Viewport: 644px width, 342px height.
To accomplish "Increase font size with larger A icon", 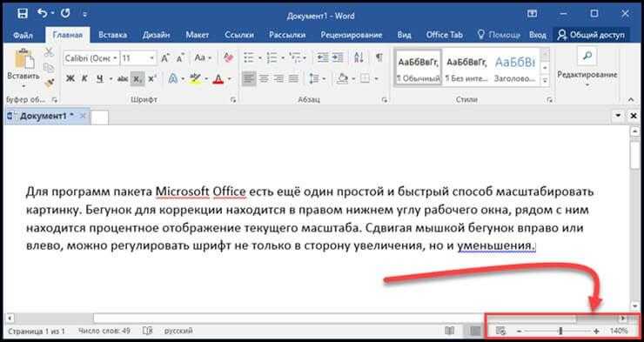I will [x=165, y=58].
